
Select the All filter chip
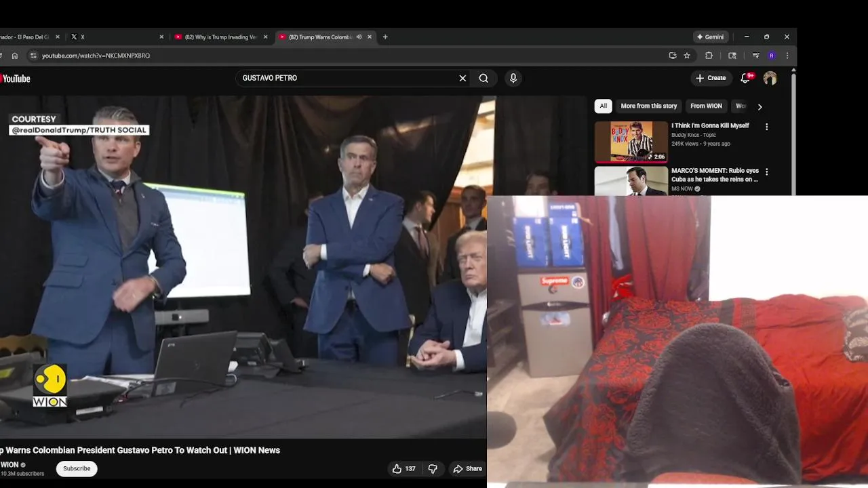[603, 106]
